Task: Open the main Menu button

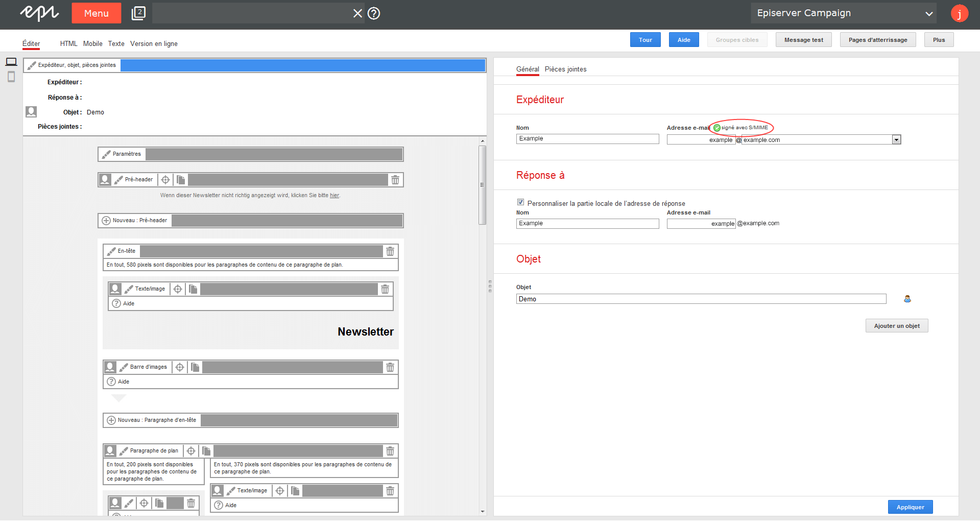Action: point(96,13)
